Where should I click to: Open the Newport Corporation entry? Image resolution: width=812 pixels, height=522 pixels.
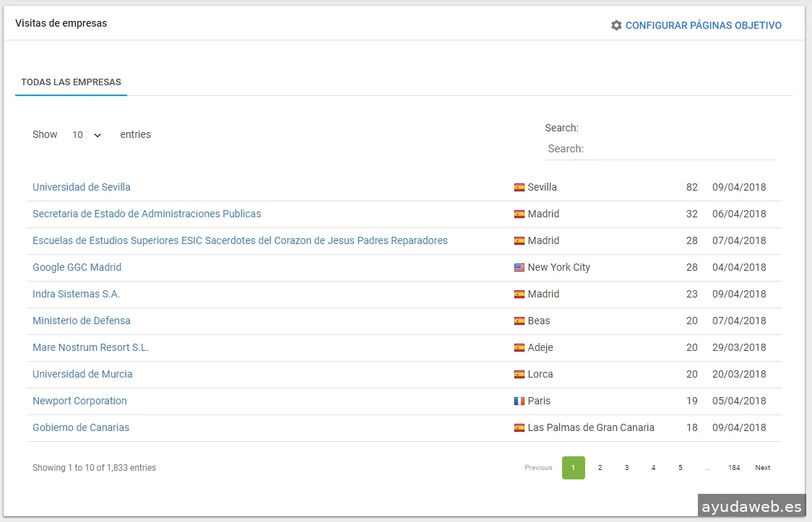(79, 401)
